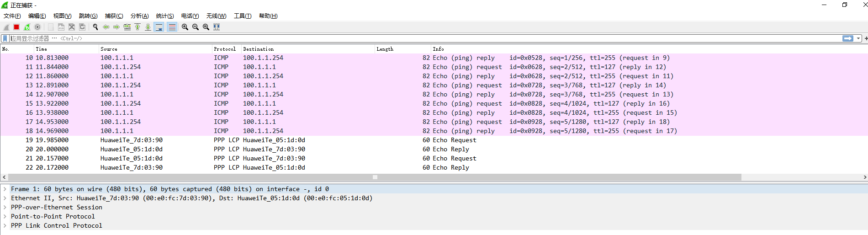Go back in packet history
The width and height of the screenshot is (868, 235).
point(106,27)
